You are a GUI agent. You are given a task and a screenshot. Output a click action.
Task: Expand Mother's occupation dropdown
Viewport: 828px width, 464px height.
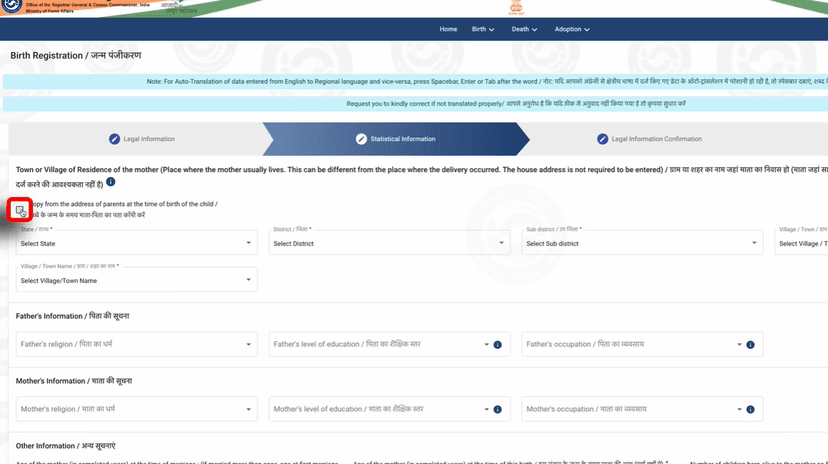(x=739, y=410)
